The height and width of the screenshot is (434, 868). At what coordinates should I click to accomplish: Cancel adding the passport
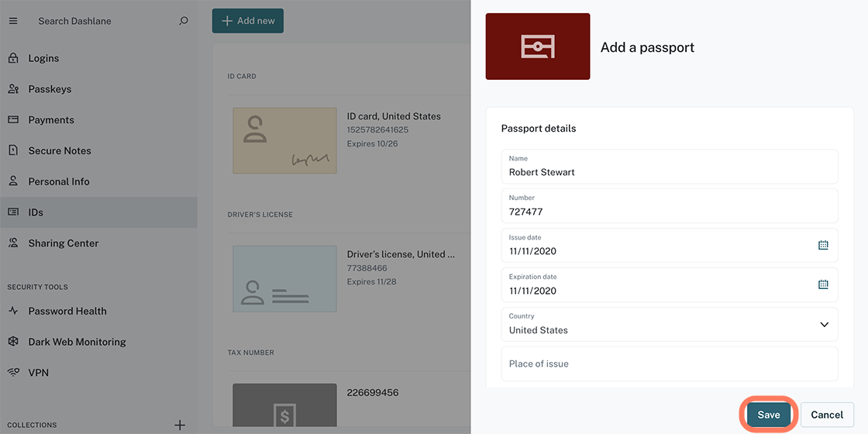[827, 415]
